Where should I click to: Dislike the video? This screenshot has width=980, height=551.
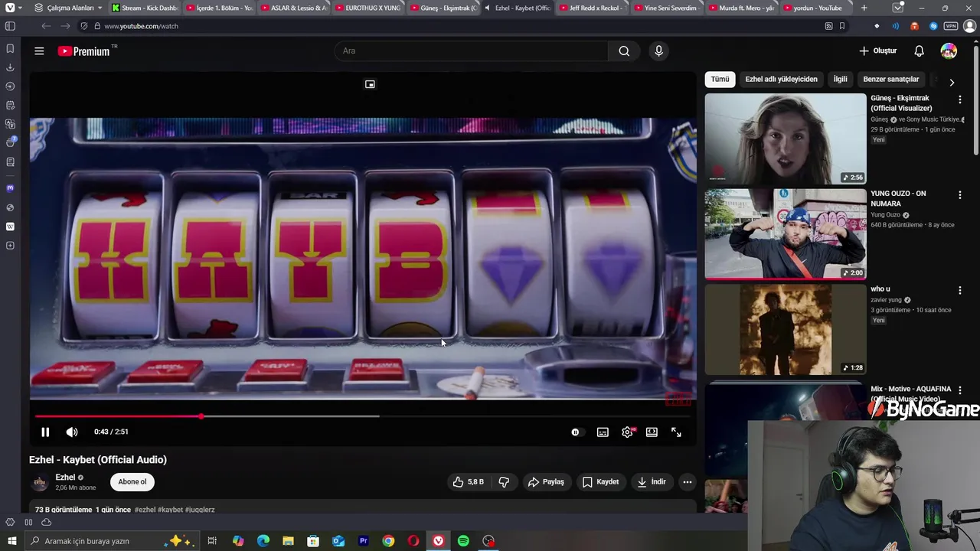coord(504,482)
